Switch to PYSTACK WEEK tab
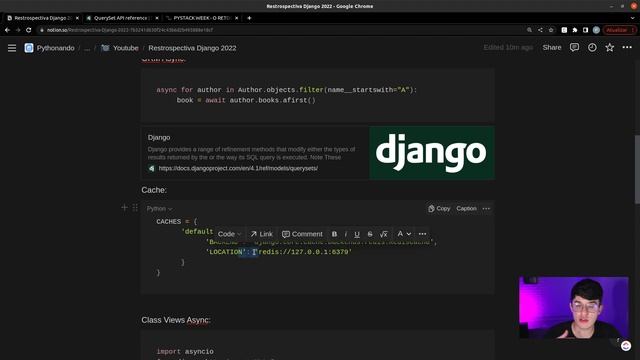 point(202,18)
